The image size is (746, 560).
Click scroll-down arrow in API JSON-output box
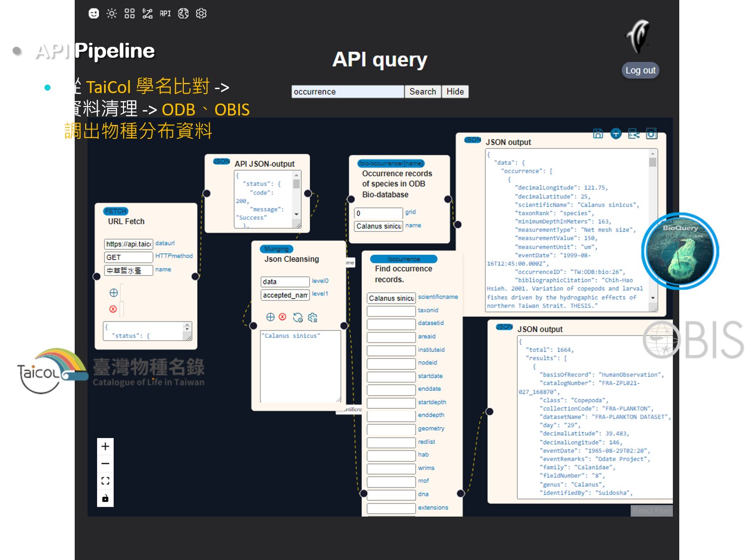point(296,214)
